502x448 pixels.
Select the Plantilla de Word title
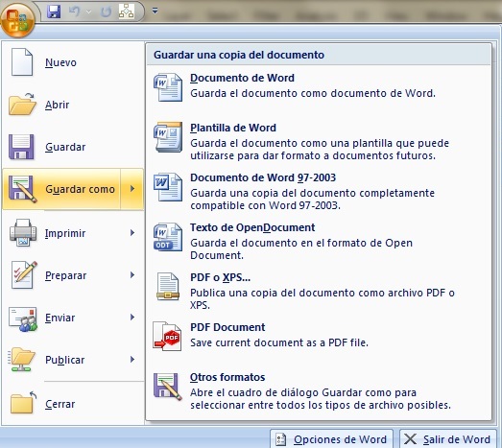tap(233, 128)
